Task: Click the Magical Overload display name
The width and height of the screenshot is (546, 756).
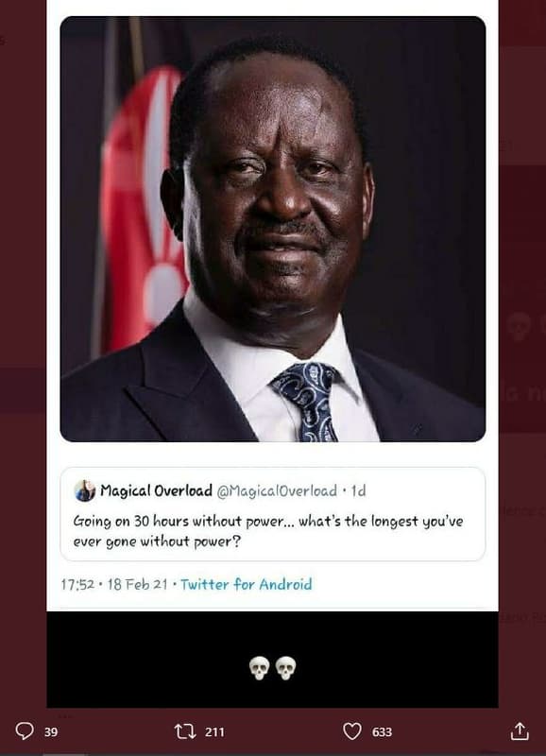Action: [156, 490]
